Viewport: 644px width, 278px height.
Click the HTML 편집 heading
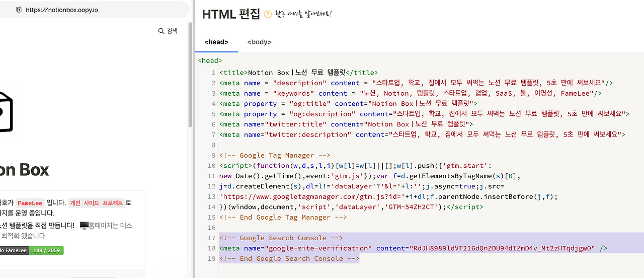pyautogui.click(x=231, y=14)
